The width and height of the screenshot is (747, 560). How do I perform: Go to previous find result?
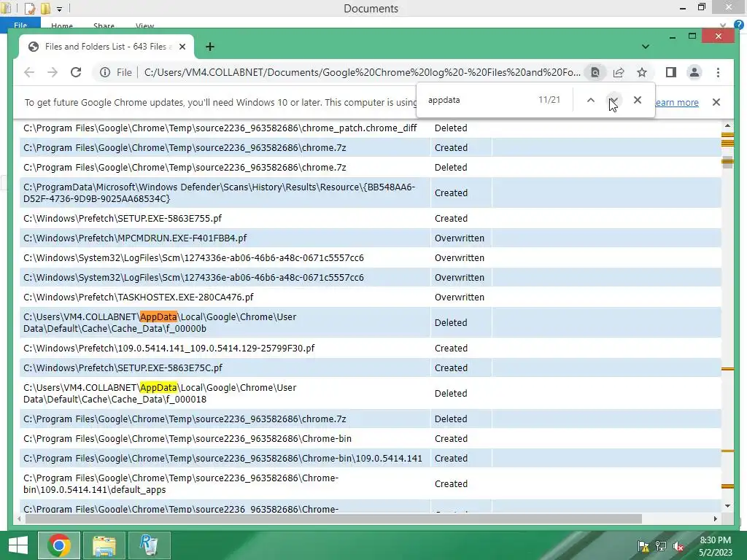pos(591,100)
